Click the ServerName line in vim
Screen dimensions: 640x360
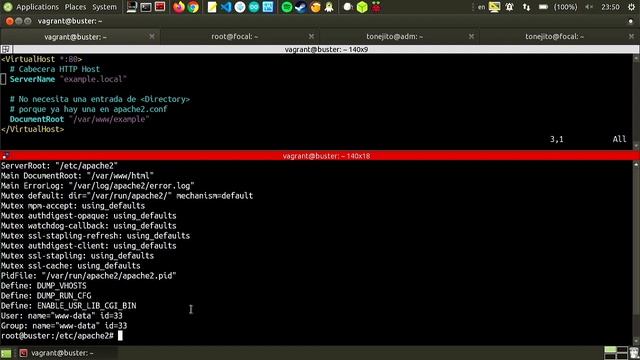click(x=68, y=79)
